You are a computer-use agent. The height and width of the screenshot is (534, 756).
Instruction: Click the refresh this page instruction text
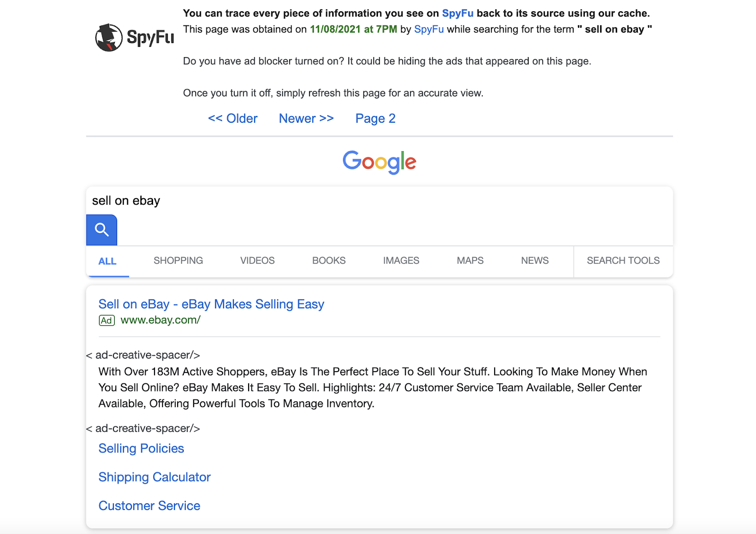pos(333,93)
